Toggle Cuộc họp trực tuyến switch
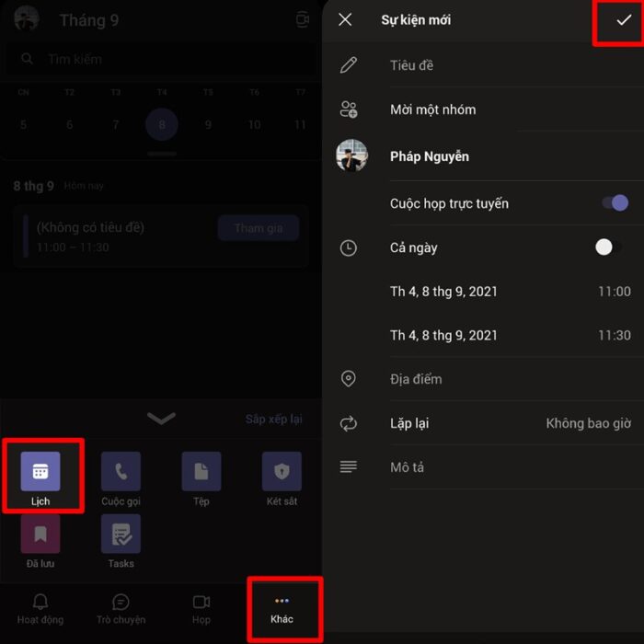 [x=615, y=203]
